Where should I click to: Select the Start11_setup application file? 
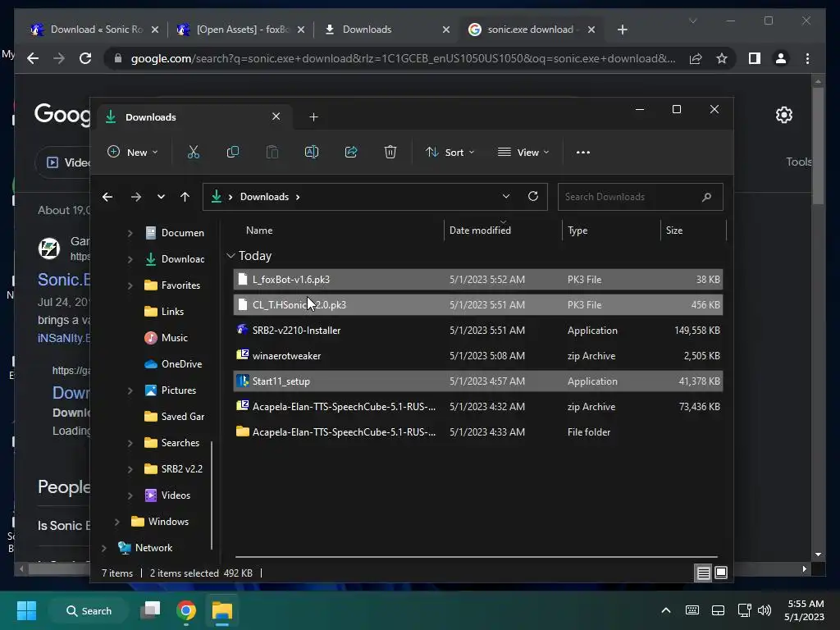[478, 381]
